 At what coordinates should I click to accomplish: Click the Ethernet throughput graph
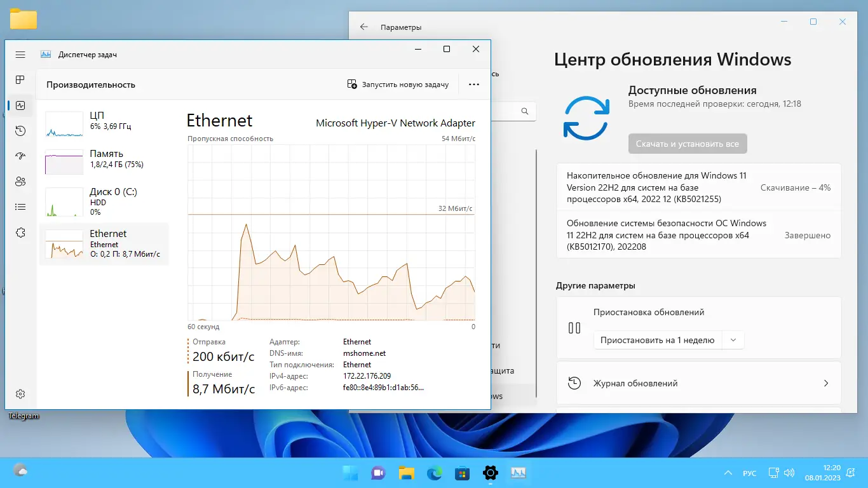(331, 233)
